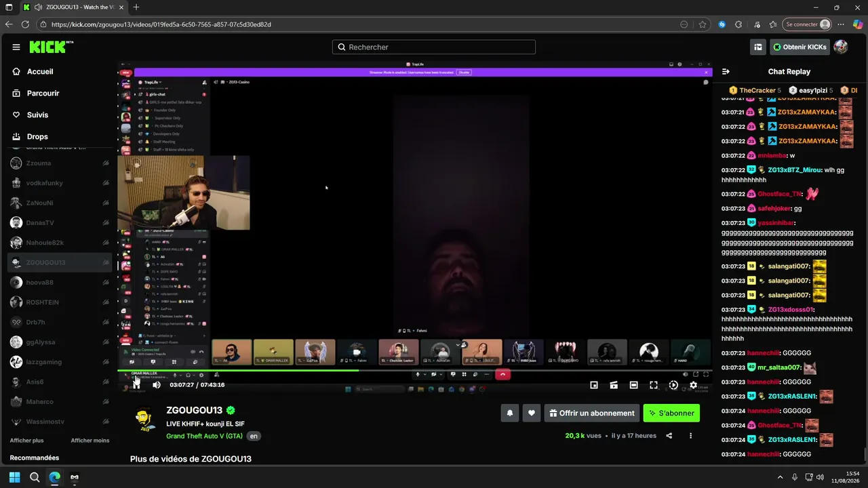Select the ZGOUGOU13 - Watch browser tab
Image resolution: width=868 pixels, height=488 pixels.
click(x=73, y=7)
